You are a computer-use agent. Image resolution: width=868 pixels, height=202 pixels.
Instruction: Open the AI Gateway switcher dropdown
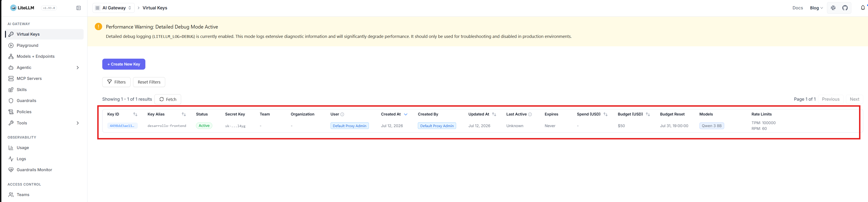pyautogui.click(x=113, y=8)
